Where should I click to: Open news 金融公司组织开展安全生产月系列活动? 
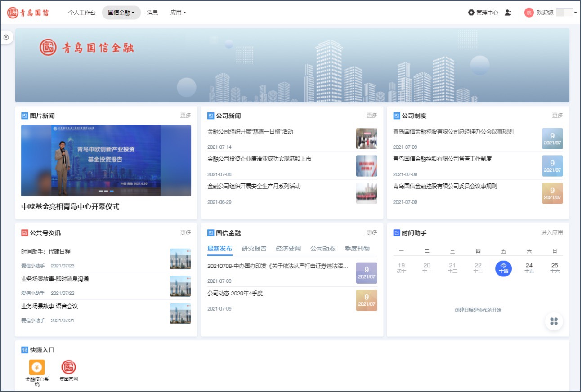pyautogui.click(x=254, y=186)
